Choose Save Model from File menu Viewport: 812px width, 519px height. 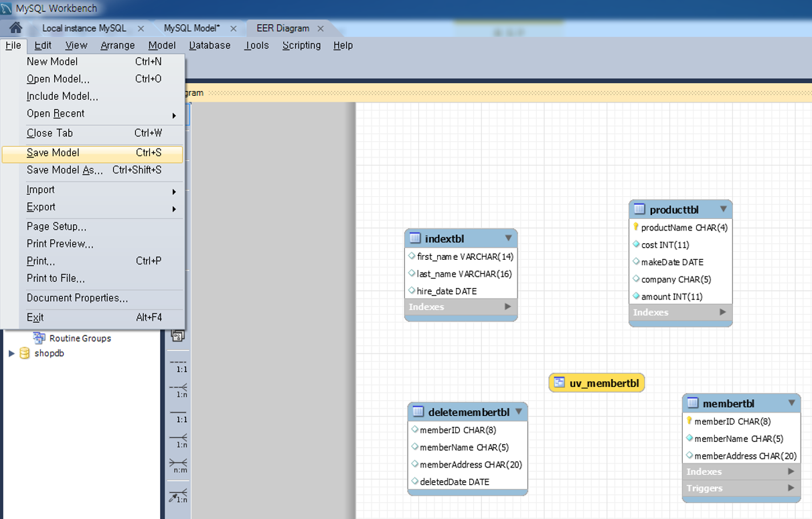92,153
